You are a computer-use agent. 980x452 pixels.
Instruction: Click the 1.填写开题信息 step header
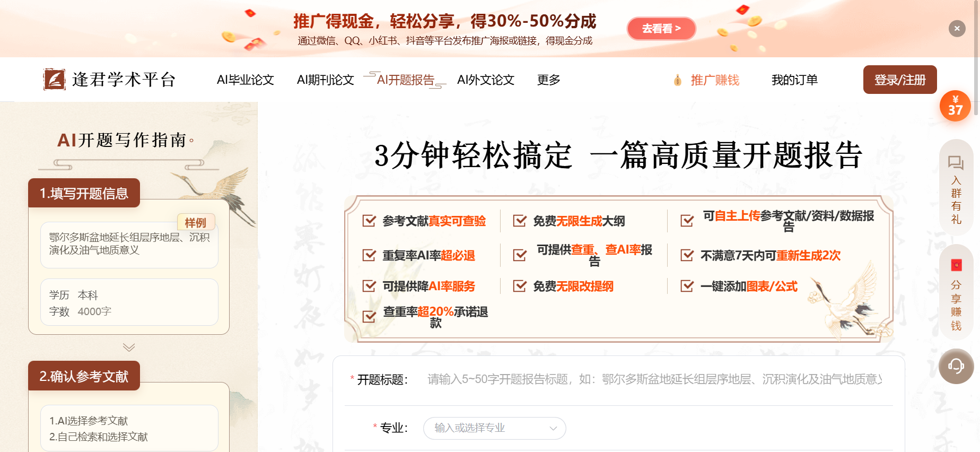[84, 193]
